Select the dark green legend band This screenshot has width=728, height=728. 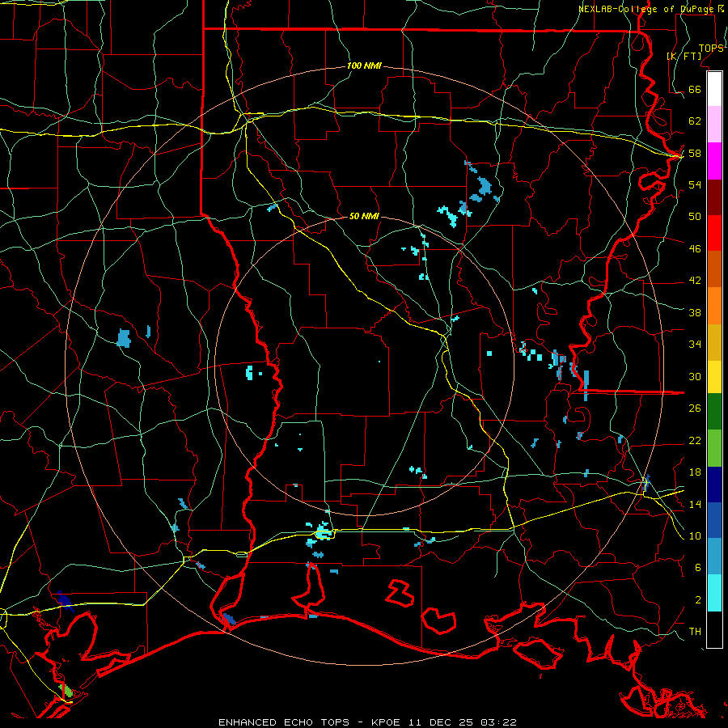pyautogui.click(x=714, y=412)
